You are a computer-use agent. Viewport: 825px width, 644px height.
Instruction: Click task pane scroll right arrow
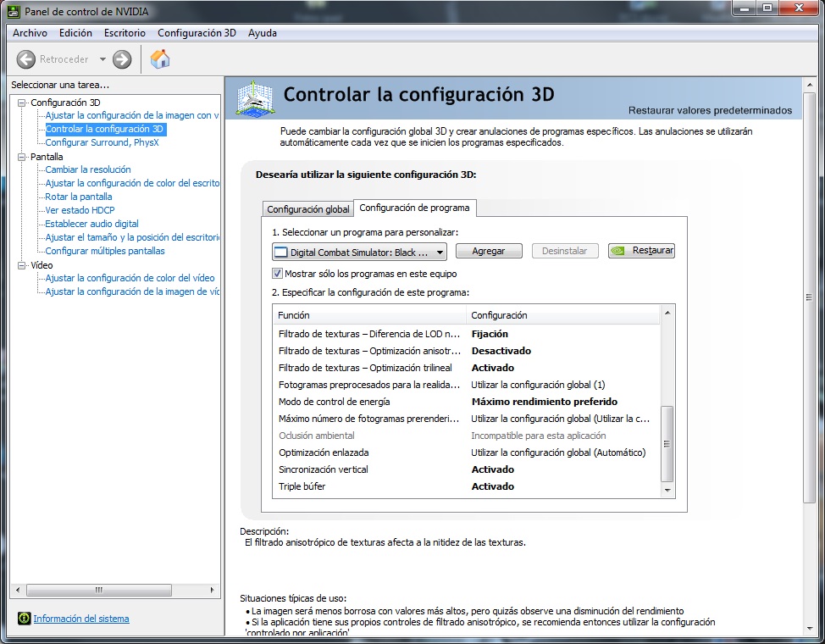pyautogui.click(x=212, y=590)
